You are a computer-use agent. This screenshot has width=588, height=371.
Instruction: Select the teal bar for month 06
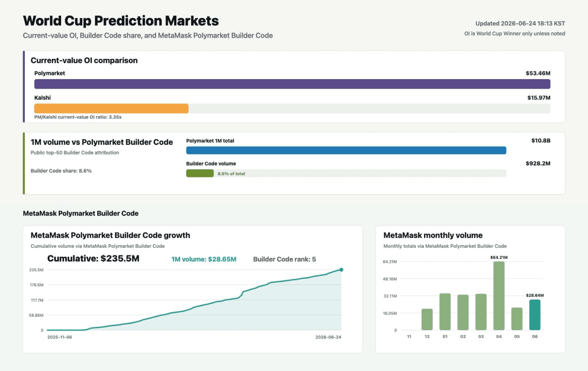pos(535,315)
